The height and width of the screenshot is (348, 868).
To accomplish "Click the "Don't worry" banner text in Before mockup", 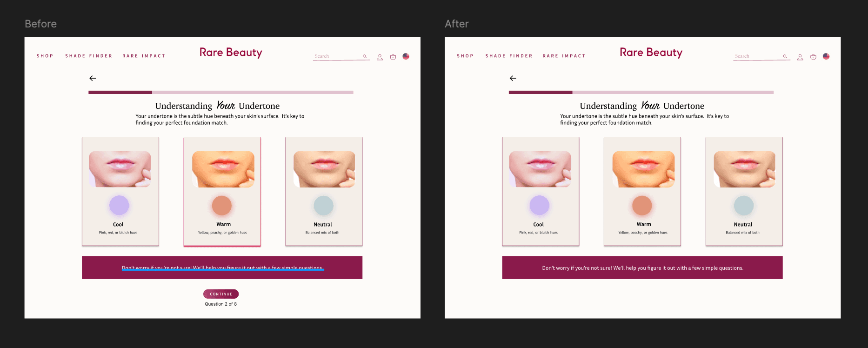I will [x=222, y=268].
